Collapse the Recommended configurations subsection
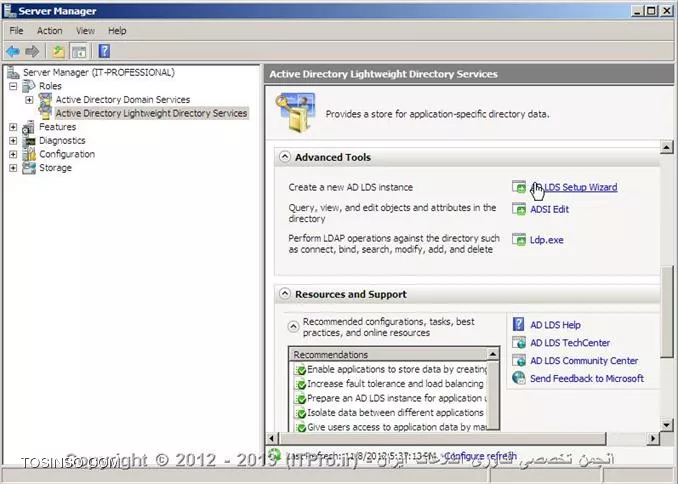The width and height of the screenshot is (678, 484). (x=293, y=326)
